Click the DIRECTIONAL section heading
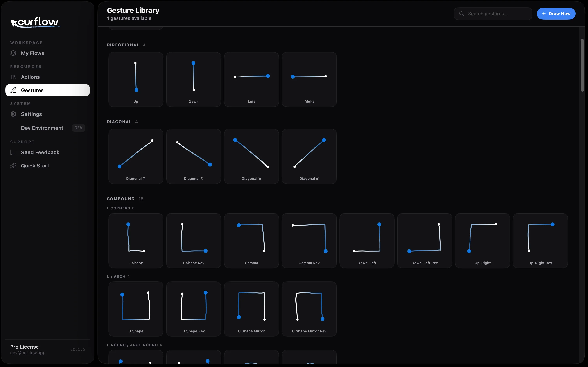 123,45
